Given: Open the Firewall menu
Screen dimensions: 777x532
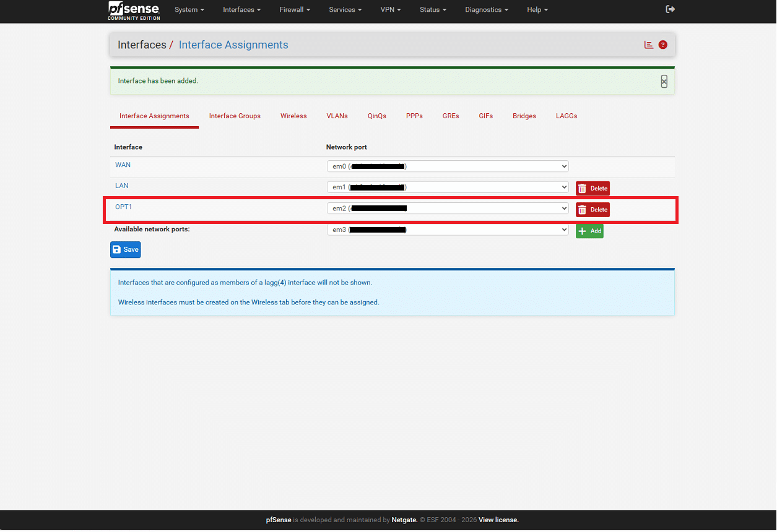Looking at the screenshot, I should tap(295, 10).
